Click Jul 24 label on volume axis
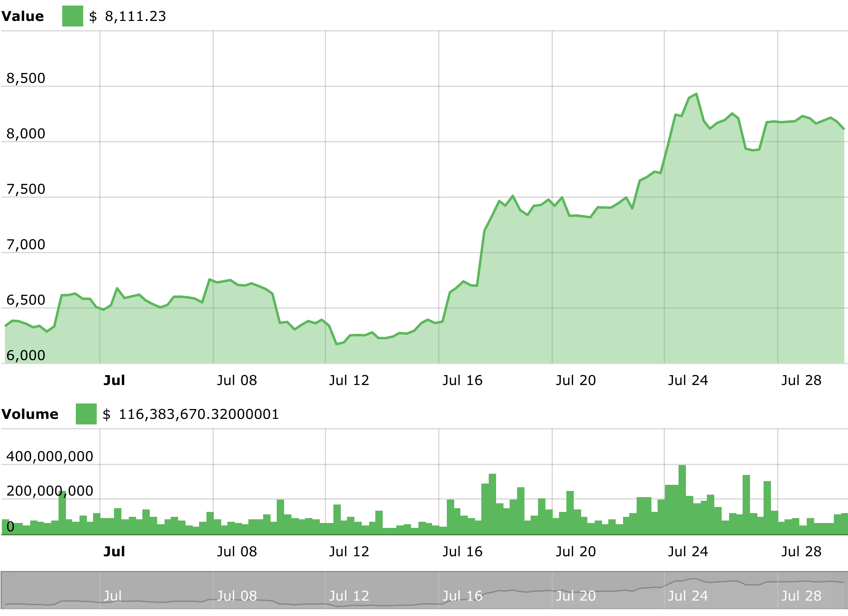This screenshot has height=616, width=848. [x=687, y=552]
